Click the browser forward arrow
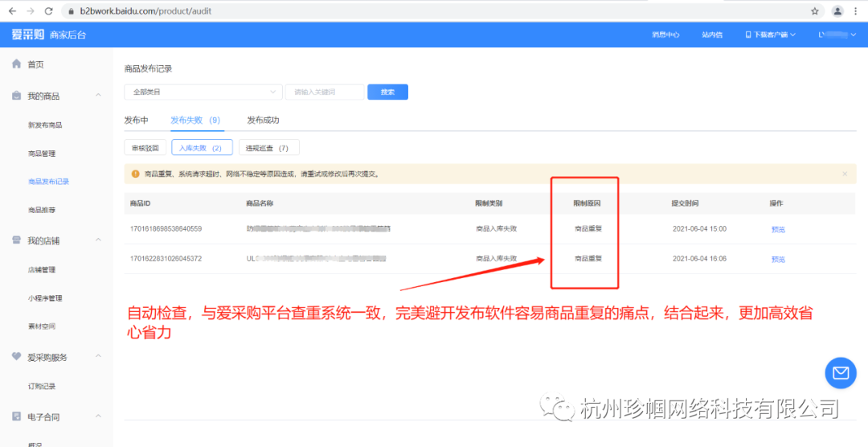This screenshot has height=447, width=868. (31, 10)
